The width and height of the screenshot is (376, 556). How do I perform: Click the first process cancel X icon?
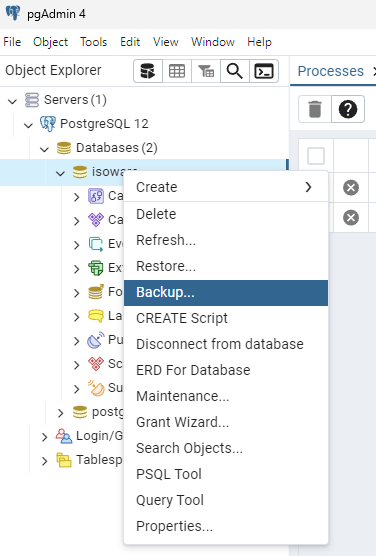(351, 188)
